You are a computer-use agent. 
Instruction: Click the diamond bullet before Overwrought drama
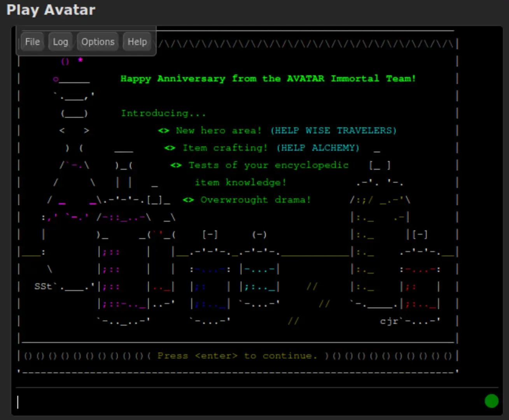pos(188,200)
